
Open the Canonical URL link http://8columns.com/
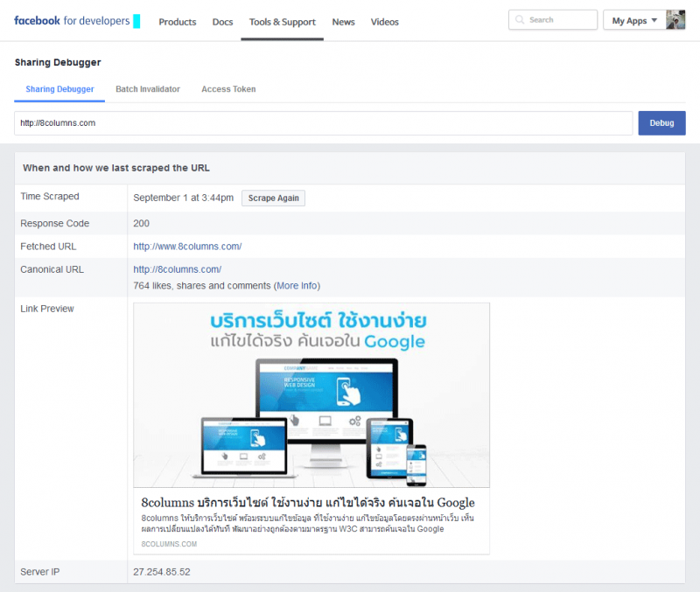[x=178, y=269]
